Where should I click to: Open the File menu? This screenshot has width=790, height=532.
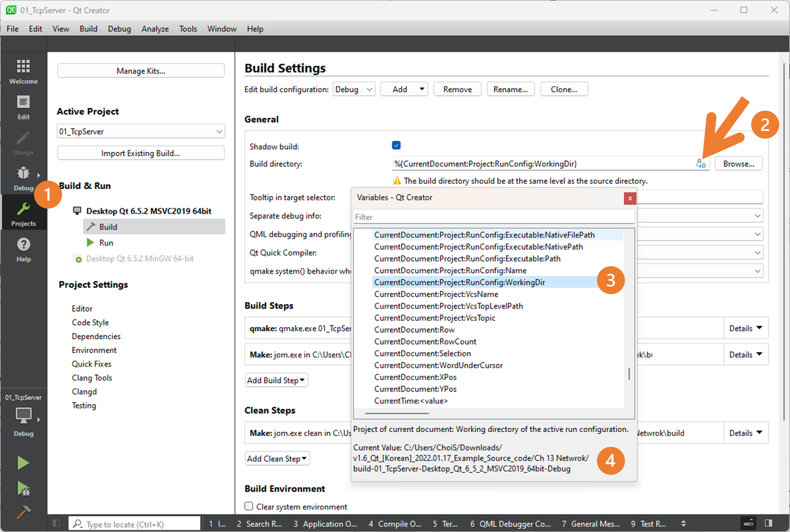point(13,29)
